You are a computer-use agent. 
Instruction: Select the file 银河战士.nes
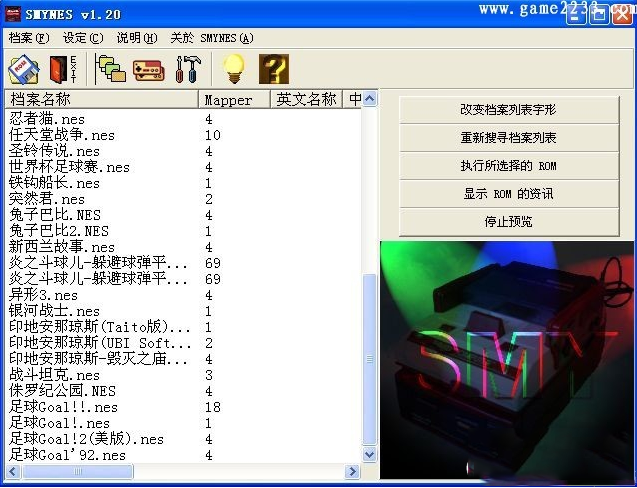[54, 311]
